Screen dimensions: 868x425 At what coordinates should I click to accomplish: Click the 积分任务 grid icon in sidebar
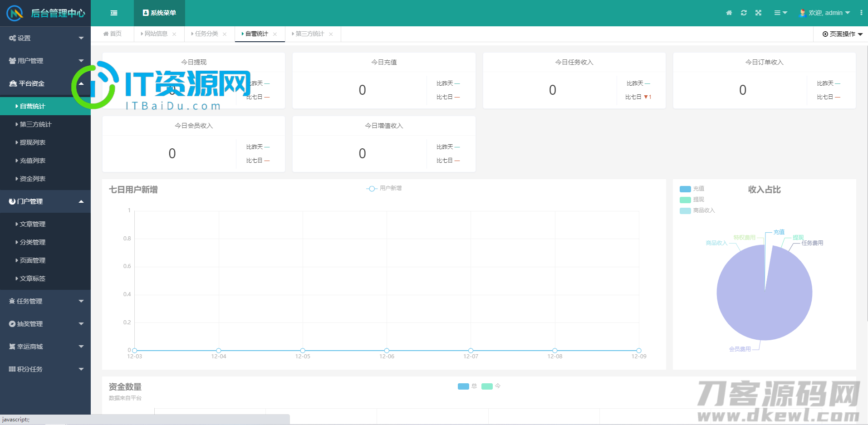[12, 369]
